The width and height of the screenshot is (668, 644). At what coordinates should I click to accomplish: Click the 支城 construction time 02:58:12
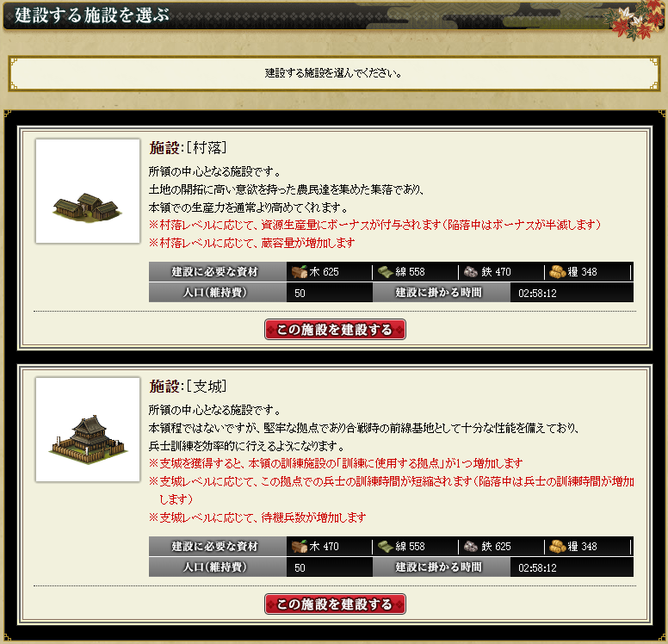click(537, 567)
